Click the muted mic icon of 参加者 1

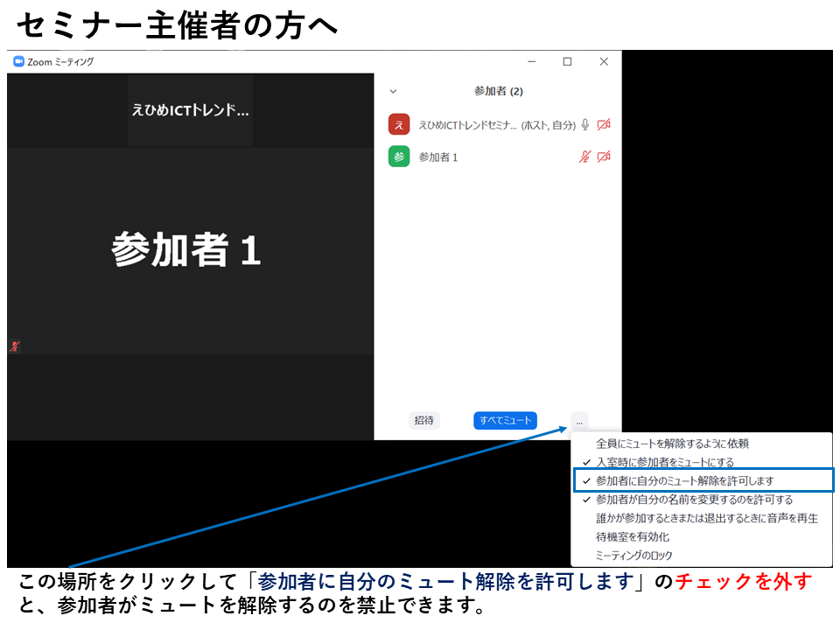(x=585, y=157)
